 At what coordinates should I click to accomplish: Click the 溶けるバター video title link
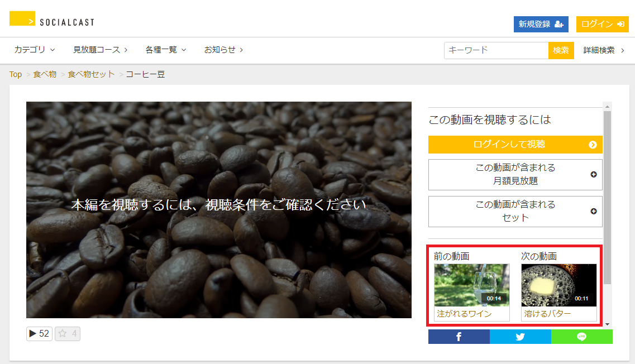(x=547, y=314)
